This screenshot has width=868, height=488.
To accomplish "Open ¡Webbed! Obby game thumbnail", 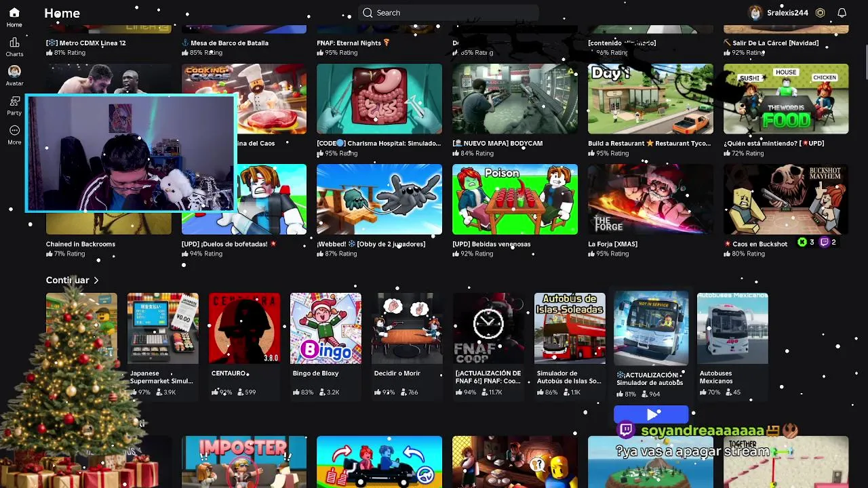I will pos(379,199).
